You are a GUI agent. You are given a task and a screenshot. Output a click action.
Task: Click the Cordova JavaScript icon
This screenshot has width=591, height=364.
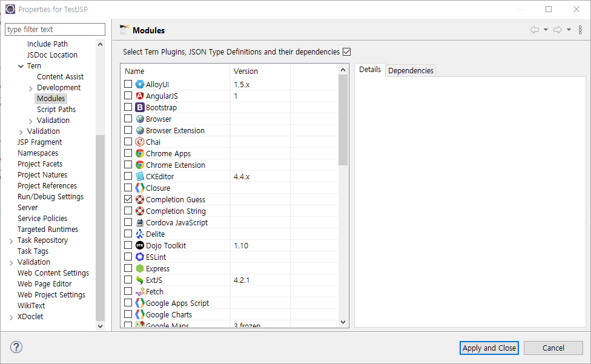tap(140, 222)
